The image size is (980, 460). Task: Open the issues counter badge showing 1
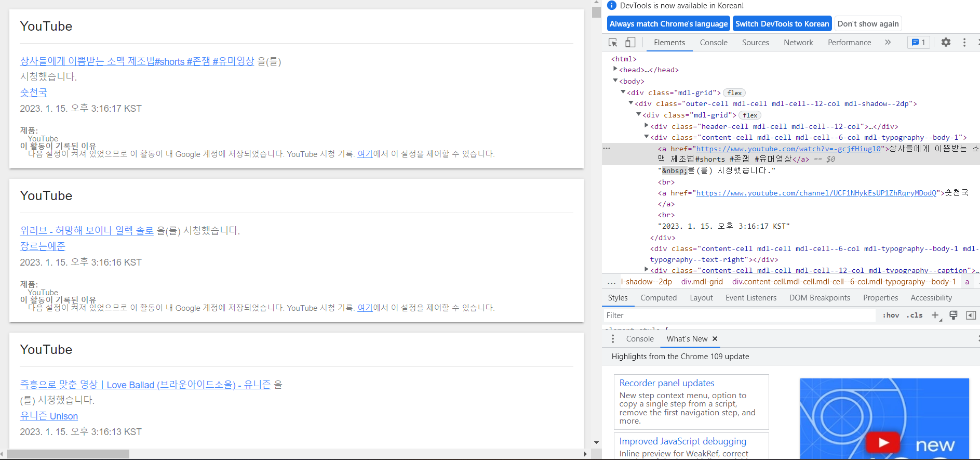click(918, 43)
